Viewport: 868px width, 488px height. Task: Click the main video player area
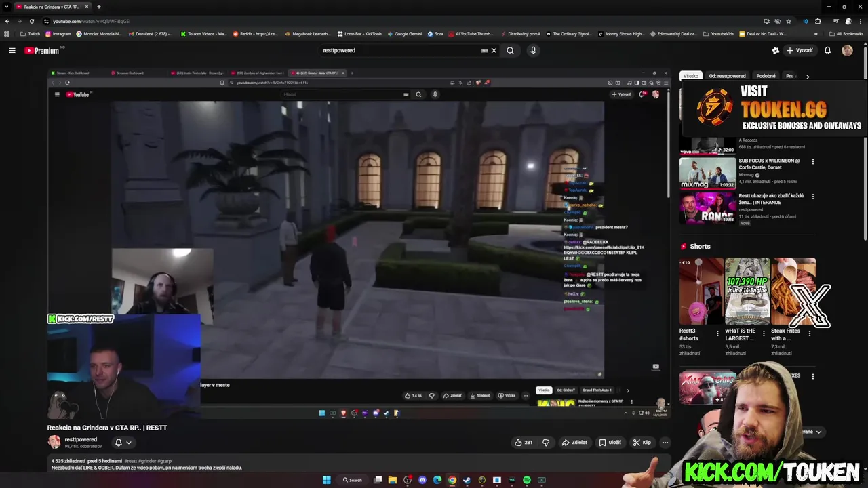358,244
